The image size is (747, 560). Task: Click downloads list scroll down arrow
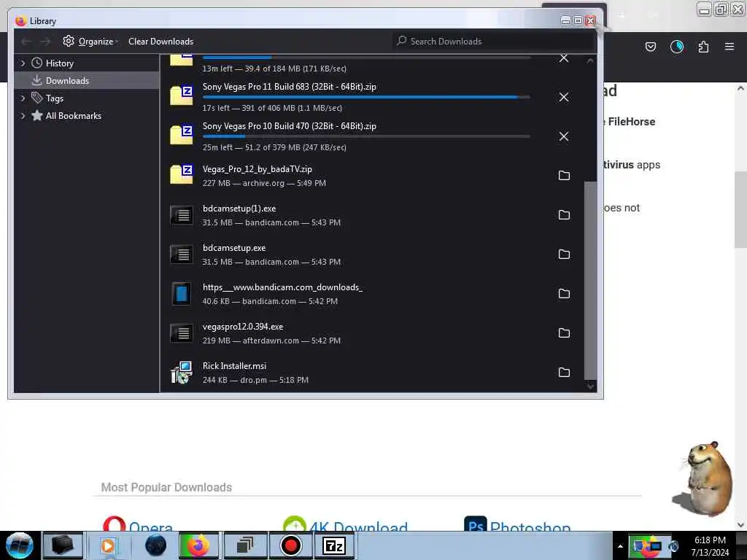[x=590, y=386]
